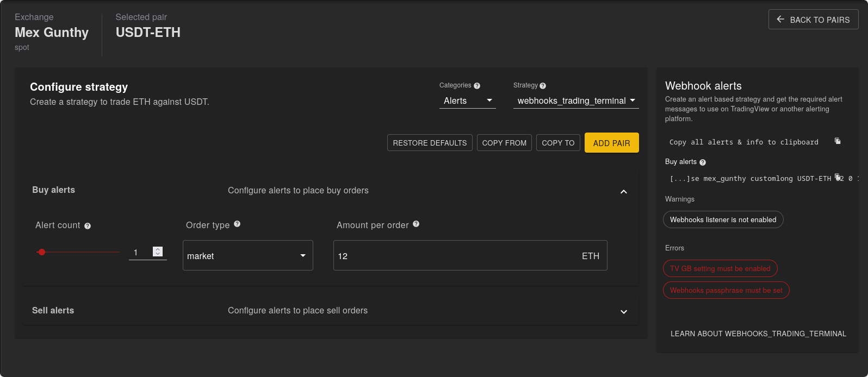The image size is (868, 377).
Task: Click the Alert count number stepper
Action: coord(158,252)
